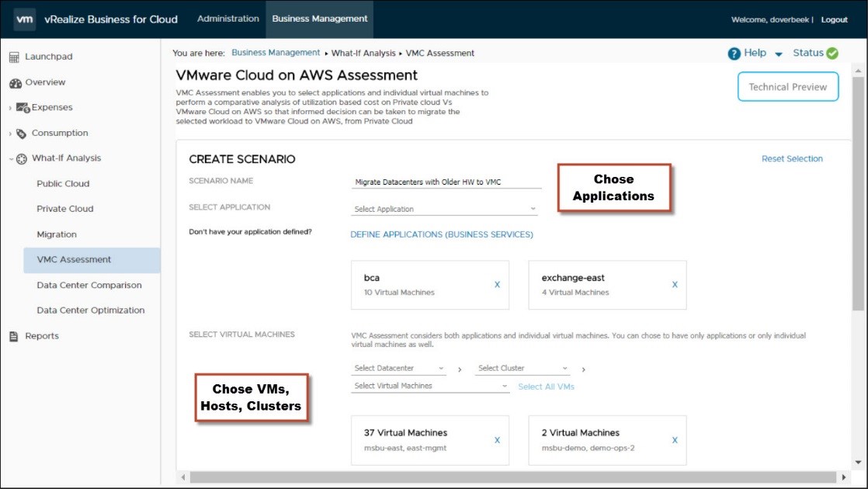This screenshot has width=868, height=489.
Task: Click the scroll up arrow
Action: coord(858,71)
